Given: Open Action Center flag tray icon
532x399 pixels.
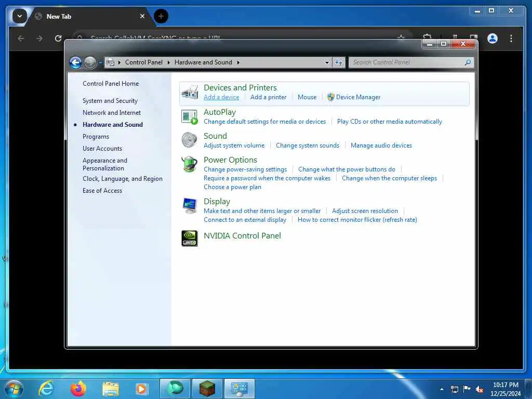Looking at the screenshot, I should [x=467, y=389].
